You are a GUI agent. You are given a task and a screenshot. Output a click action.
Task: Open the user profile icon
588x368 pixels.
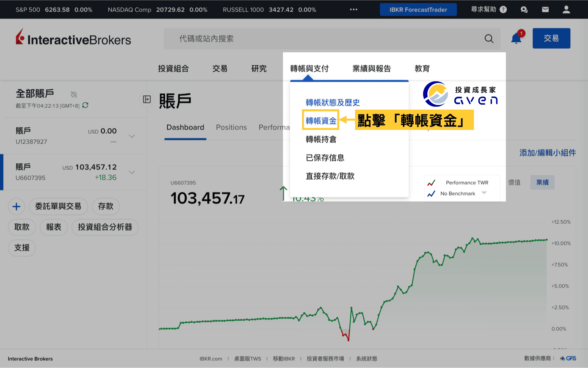pyautogui.click(x=566, y=9)
